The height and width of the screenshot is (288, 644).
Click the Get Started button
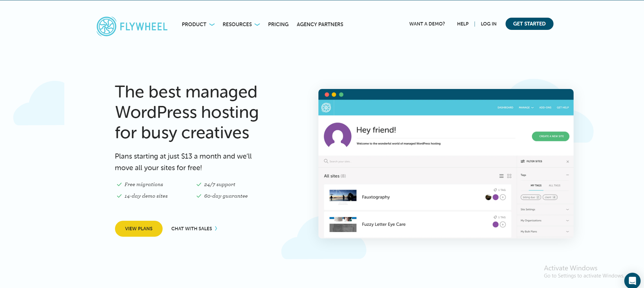529,24
